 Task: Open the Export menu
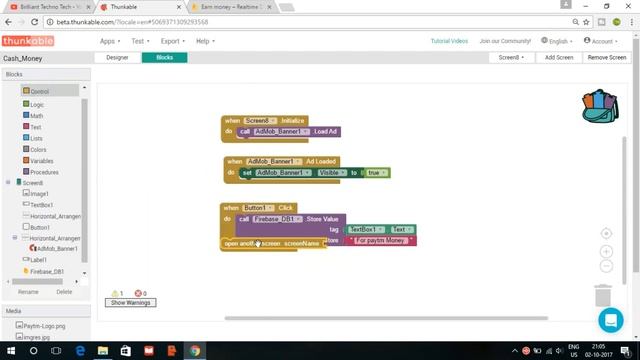tap(173, 41)
